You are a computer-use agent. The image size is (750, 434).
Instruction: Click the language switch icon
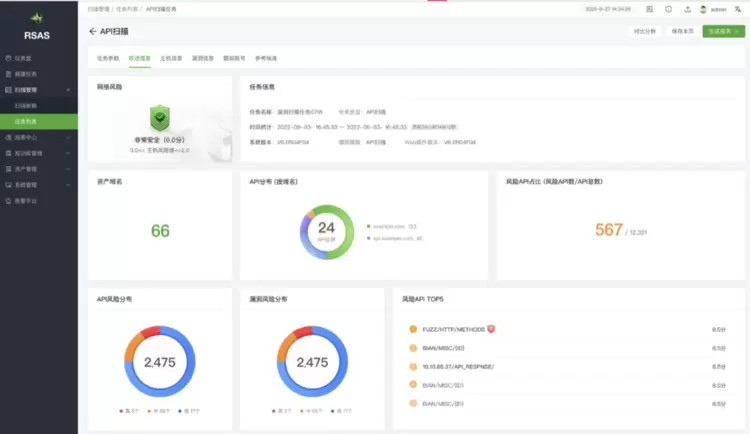[x=736, y=9]
